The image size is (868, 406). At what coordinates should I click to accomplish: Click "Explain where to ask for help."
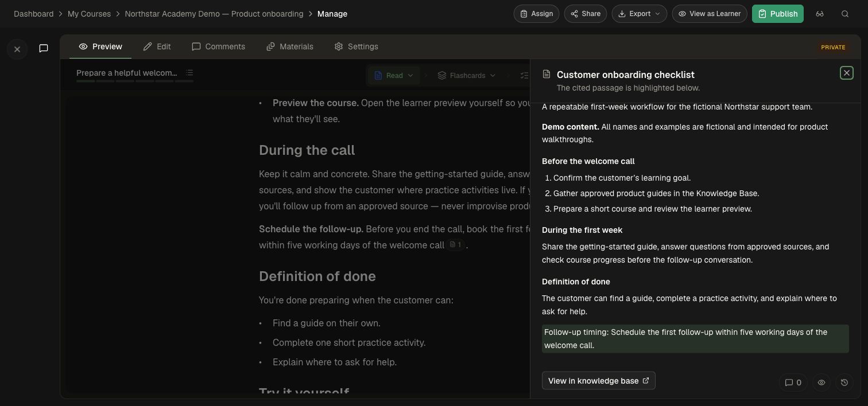coord(335,362)
